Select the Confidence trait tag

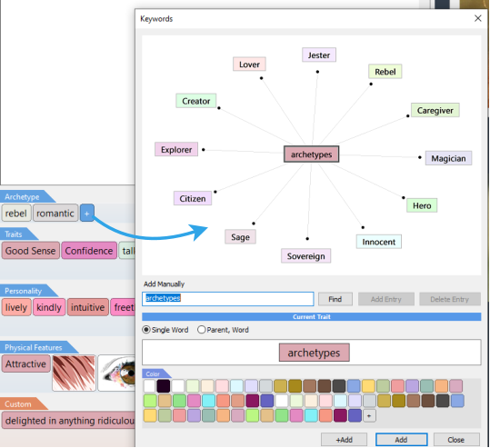click(x=89, y=251)
